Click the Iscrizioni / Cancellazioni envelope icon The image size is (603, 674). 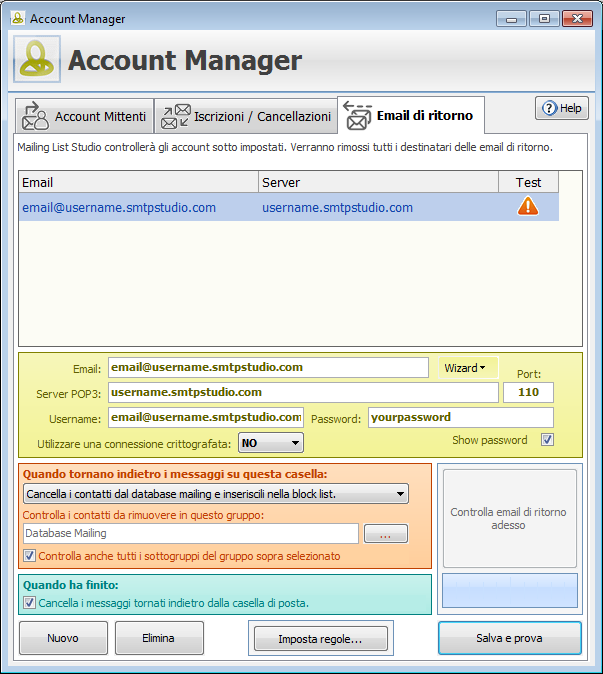(x=176, y=117)
